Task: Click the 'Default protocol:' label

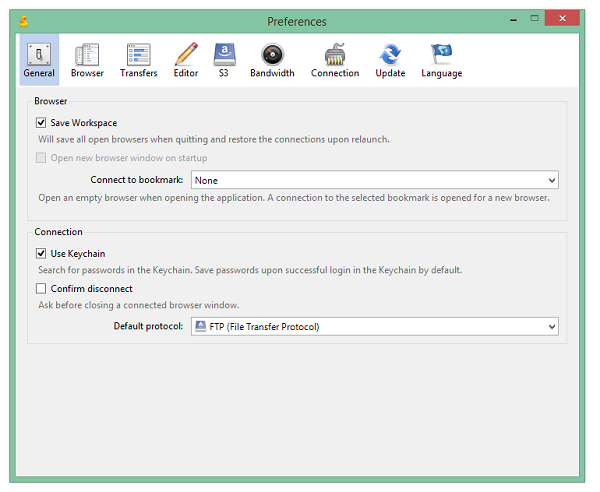Action: tap(148, 326)
